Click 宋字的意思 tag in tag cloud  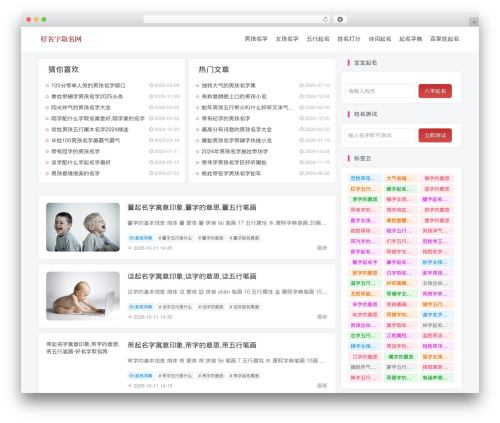pyautogui.click(x=365, y=305)
